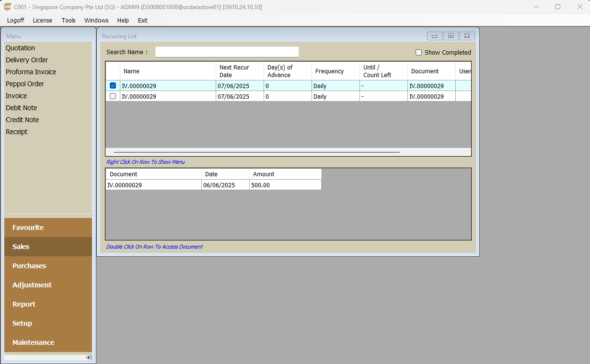Open the Tools menu
This screenshot has width=590, height=364.
[69, 21]
